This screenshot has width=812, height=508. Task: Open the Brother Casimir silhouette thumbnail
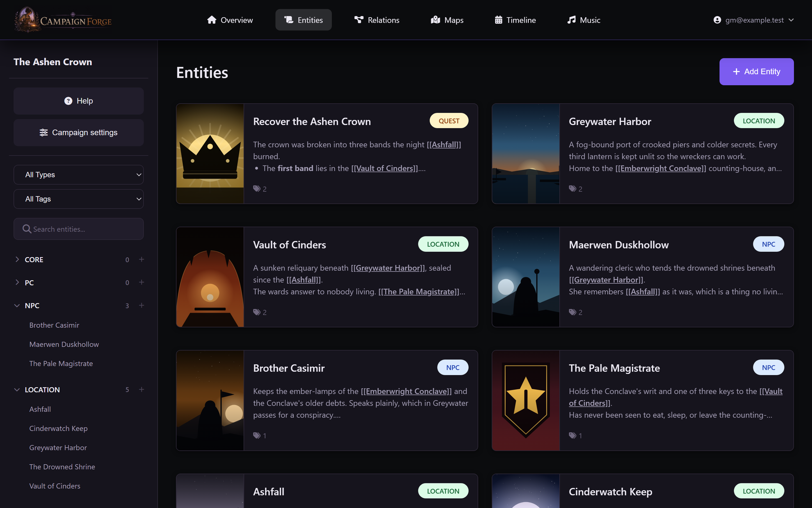(210, 401)
